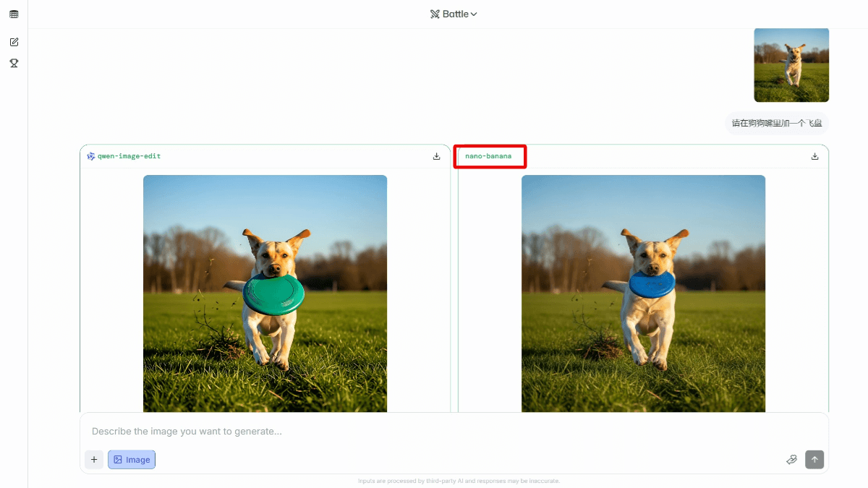Click the grid icon atop the left sidebar
This screenshot has height=488, width=868.
click(14, 14)
